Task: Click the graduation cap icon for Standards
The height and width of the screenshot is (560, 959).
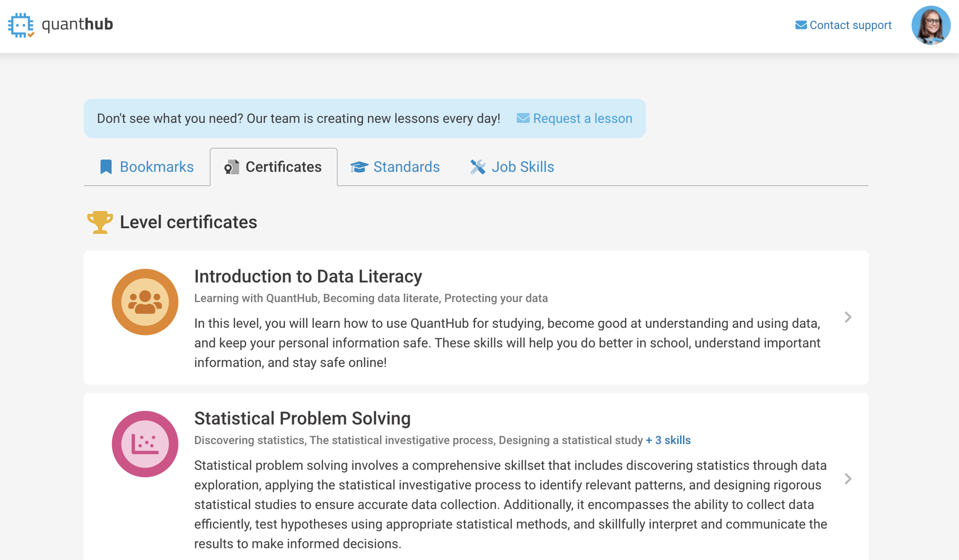Action: click(x=360, y=167)
